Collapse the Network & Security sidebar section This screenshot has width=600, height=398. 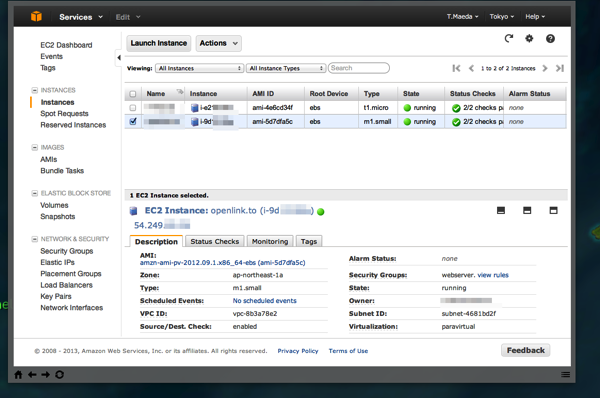tap(34, 239)
